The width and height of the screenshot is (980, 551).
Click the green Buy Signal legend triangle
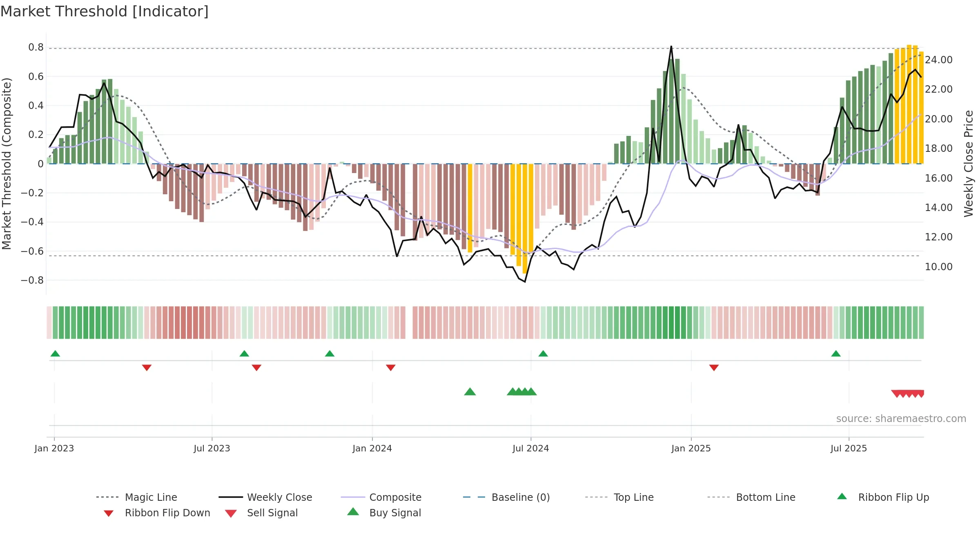point(353,511)
